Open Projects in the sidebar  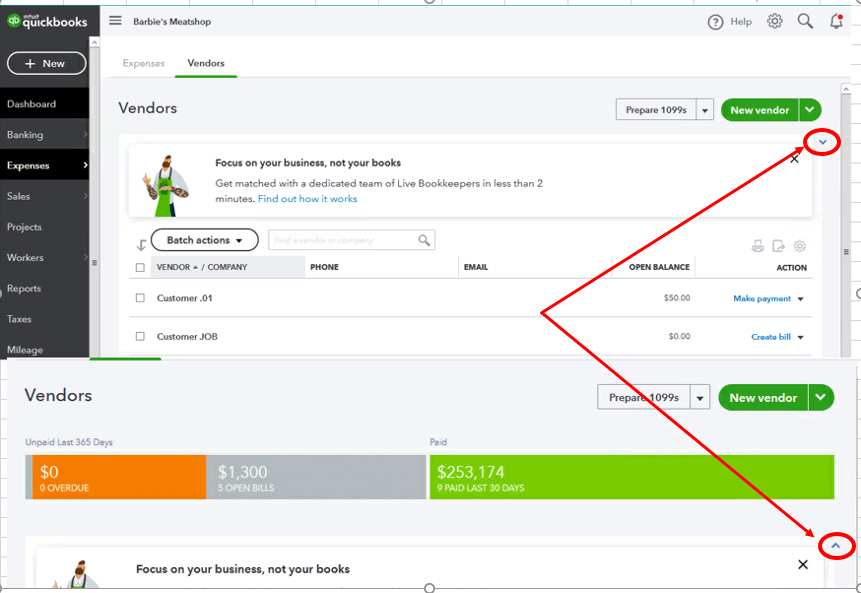click(x=44, y=227)
